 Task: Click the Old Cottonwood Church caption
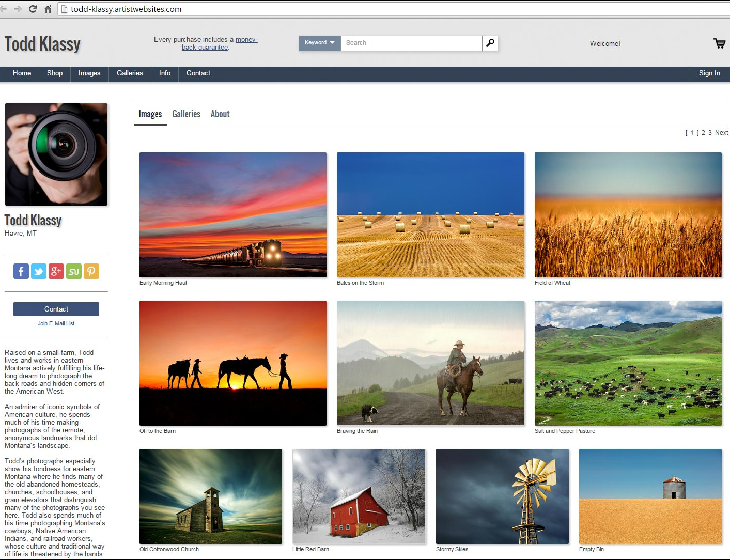click(169, 549)
